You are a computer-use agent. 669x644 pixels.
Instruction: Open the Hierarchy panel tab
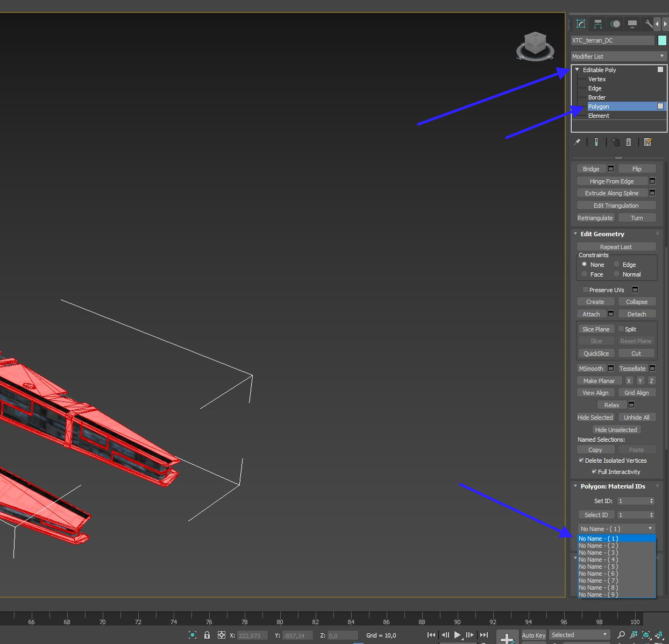(x=598, y=24)
